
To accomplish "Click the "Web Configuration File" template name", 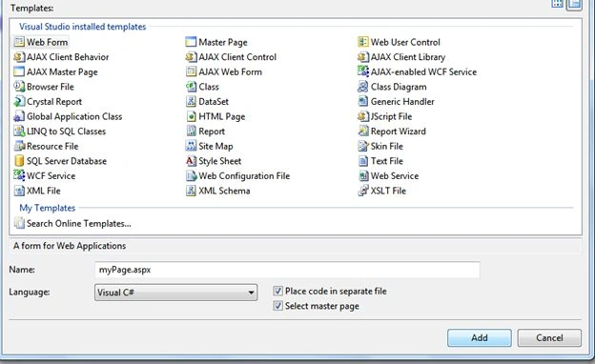I will (x=244, y=176).
